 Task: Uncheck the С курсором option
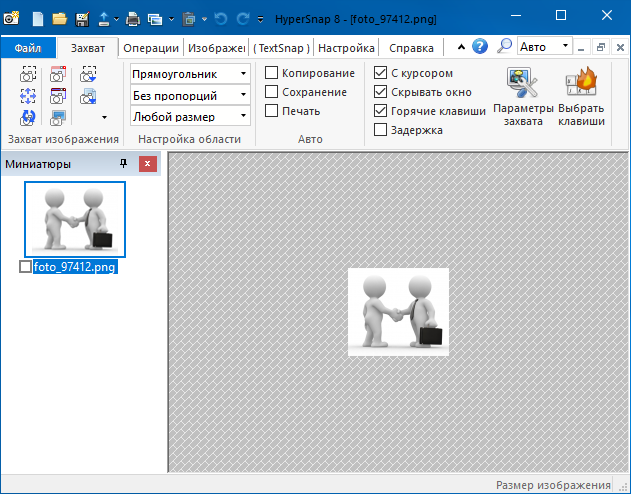381,73
